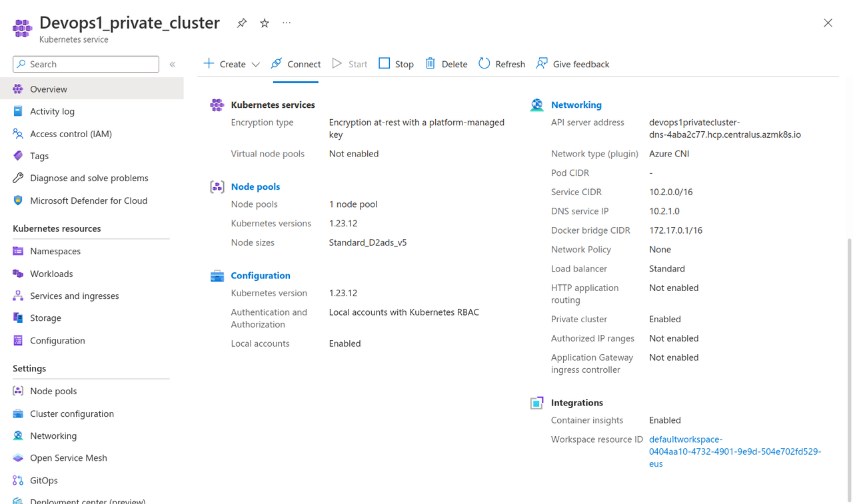The width and height of the screenshot is (853, 504).
Task: Open the more options ellipsis in header
Action: coord(287,23)
